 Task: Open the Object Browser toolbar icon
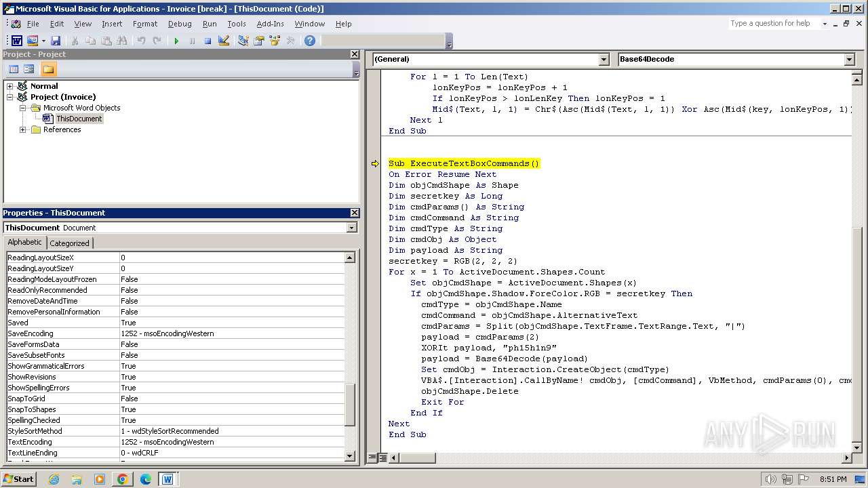pos(275,41)
